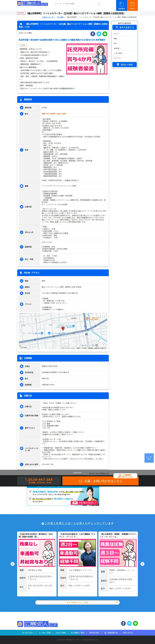Open the footer お問い合わせ link
The image size is (155, 644).
click(128, 633)
